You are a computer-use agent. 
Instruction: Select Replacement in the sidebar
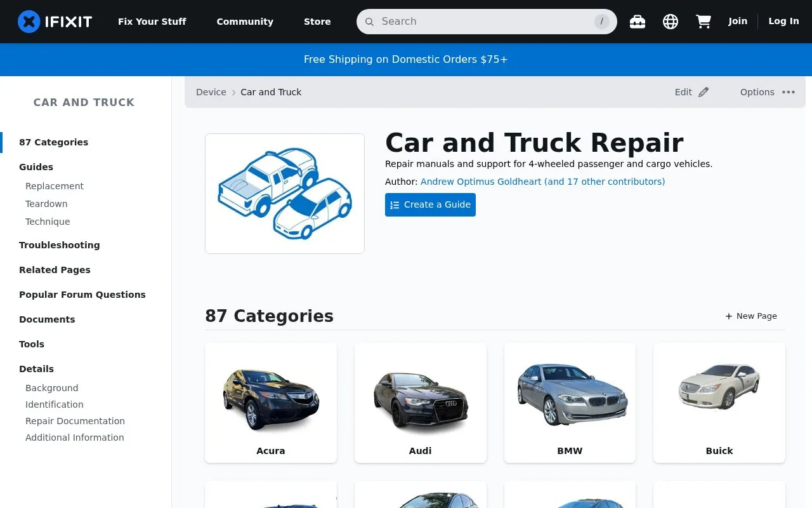[55, 186]
